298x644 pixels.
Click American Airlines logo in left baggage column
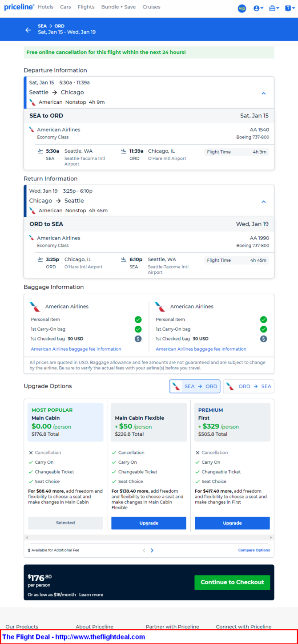tap(35, 307)
